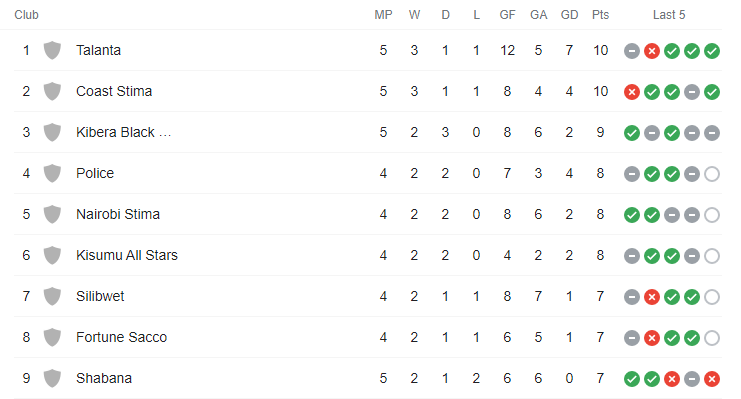Screen dimensions: 741x399
Task: Open the Talanta club link
Action: pos(98,50)
